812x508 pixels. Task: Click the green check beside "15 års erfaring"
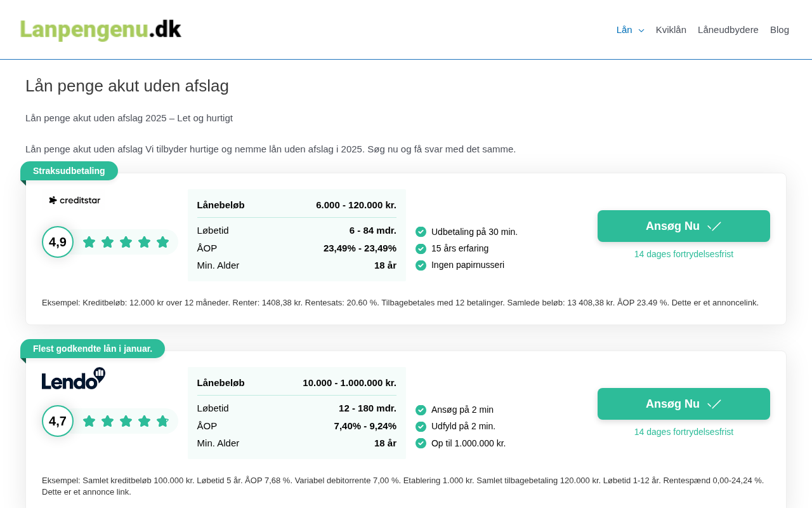(x=421, y=249)
